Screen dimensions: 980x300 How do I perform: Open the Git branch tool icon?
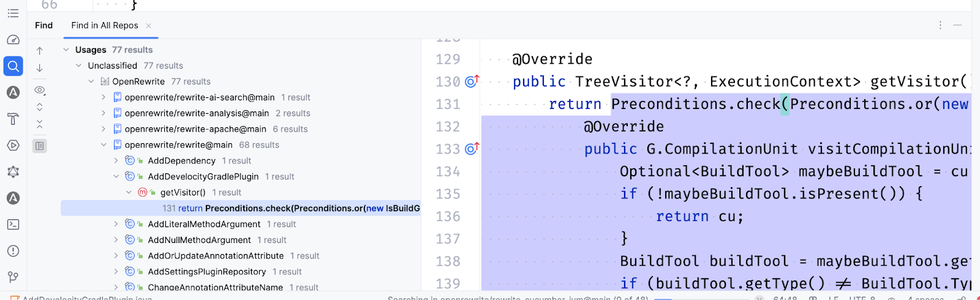tap(13, 277)
